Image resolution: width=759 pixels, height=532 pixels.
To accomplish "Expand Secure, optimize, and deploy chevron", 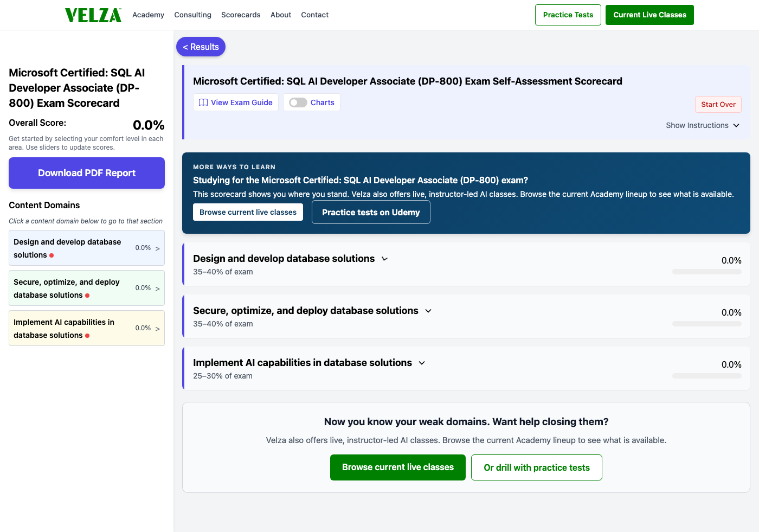I will 428,311.
